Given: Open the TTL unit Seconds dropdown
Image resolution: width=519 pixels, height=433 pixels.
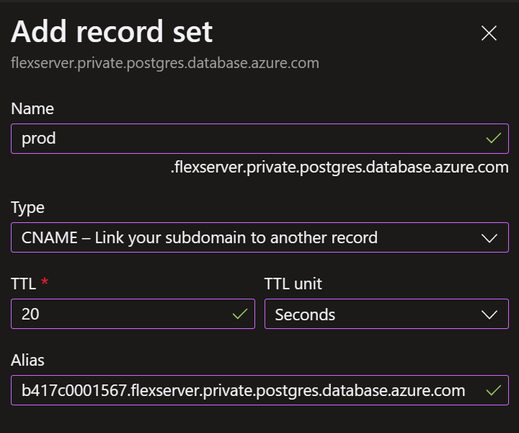Looking at the screenshot, I should click(386, 314).
